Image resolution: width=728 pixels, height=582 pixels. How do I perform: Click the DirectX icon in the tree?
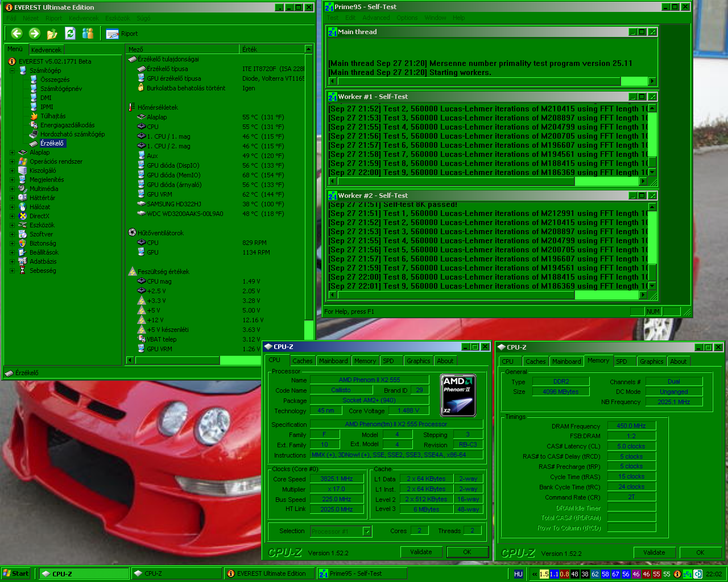(x=23, y=216)
